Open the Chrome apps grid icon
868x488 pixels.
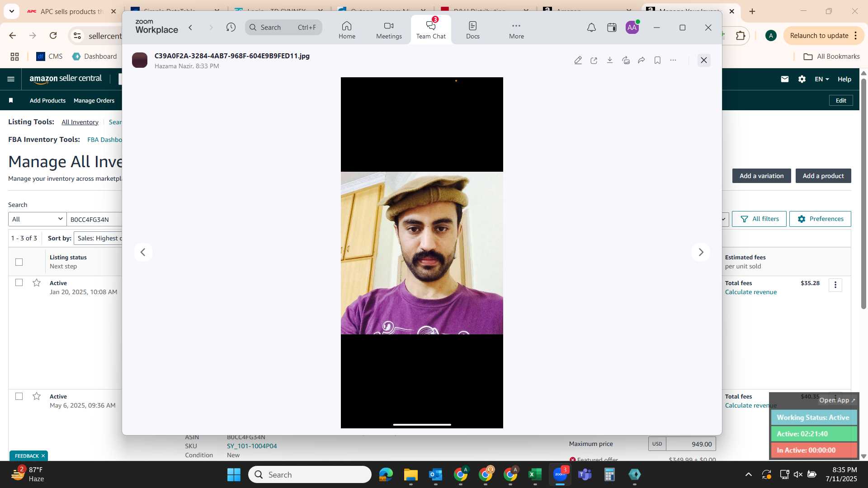point(14,56)
